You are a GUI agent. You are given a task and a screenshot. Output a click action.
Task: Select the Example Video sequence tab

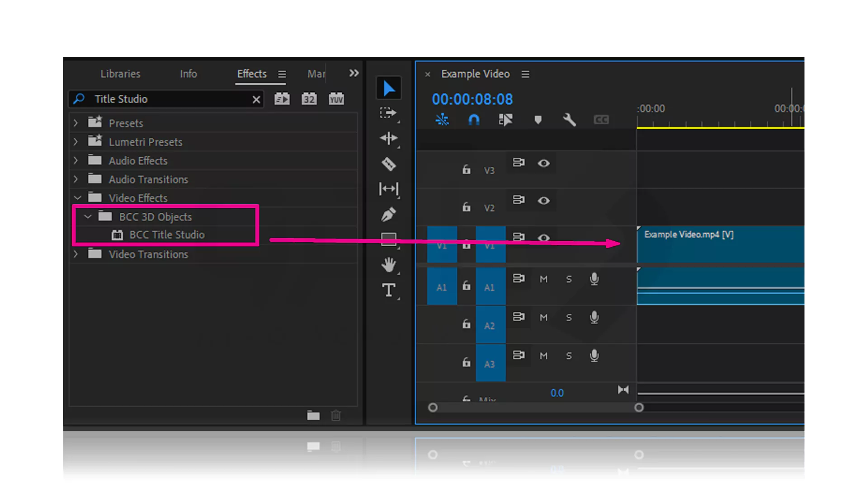[x=476, y=74]
